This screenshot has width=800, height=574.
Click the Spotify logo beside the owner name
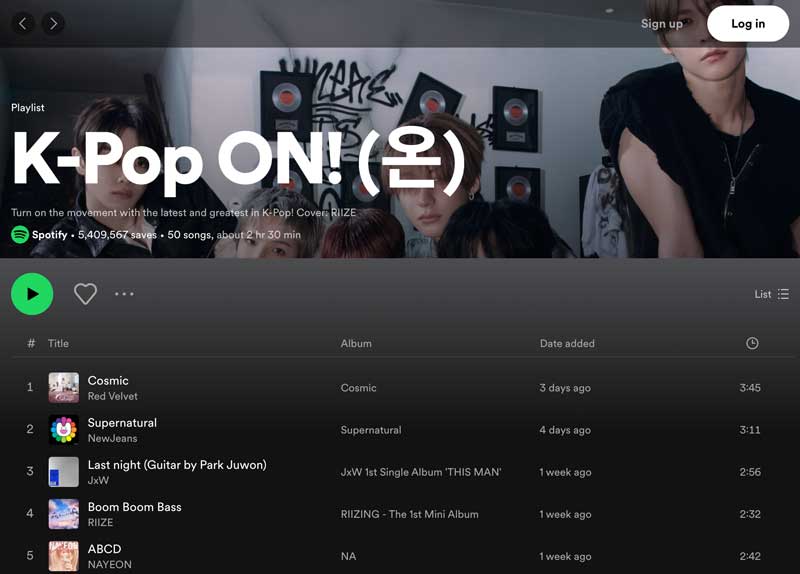coord(20,235)
